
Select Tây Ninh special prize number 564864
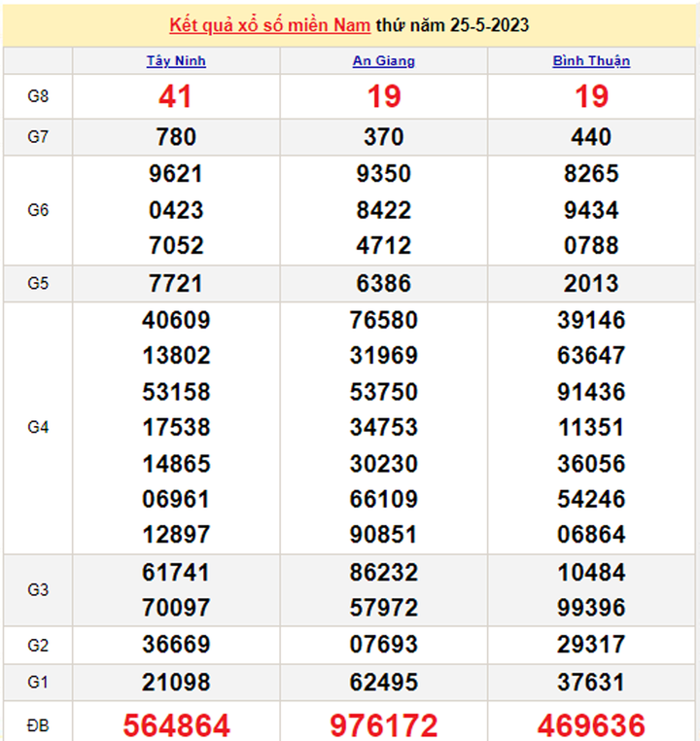pos(176,724)
